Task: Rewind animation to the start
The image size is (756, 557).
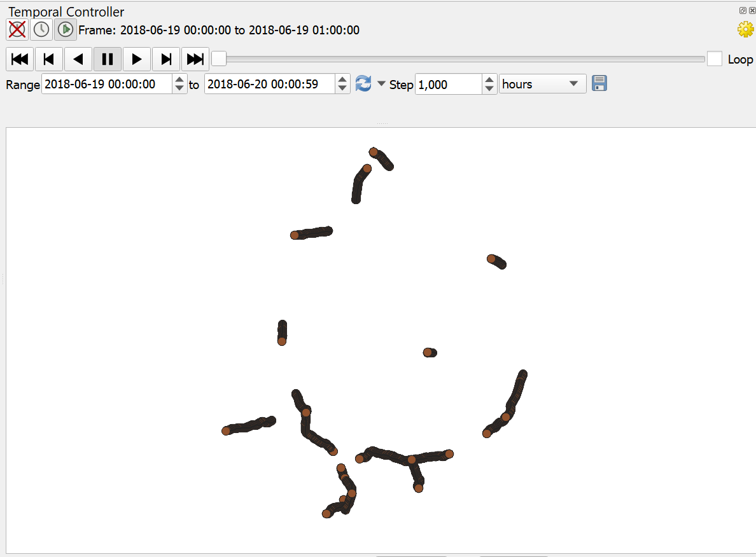Action: pos(20,59)
